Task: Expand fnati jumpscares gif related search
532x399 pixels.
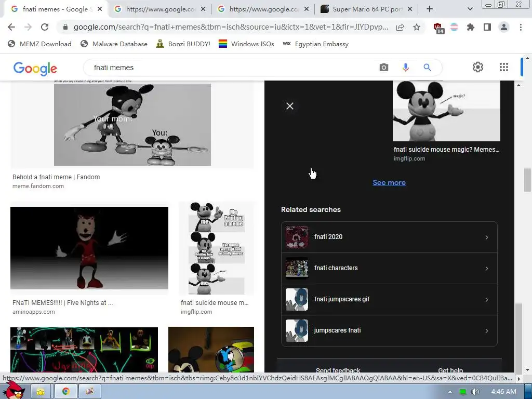Action: click(389, 300)
